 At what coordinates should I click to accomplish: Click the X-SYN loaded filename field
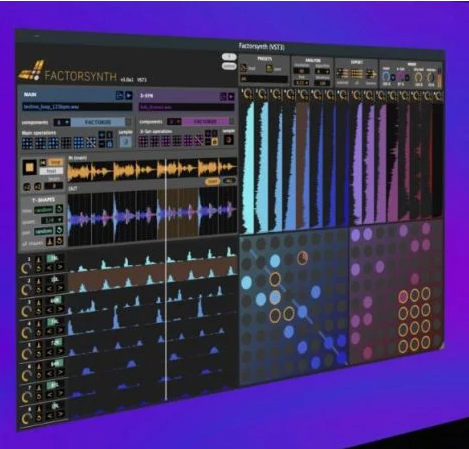pyautogui.click(x=186, y=107)
